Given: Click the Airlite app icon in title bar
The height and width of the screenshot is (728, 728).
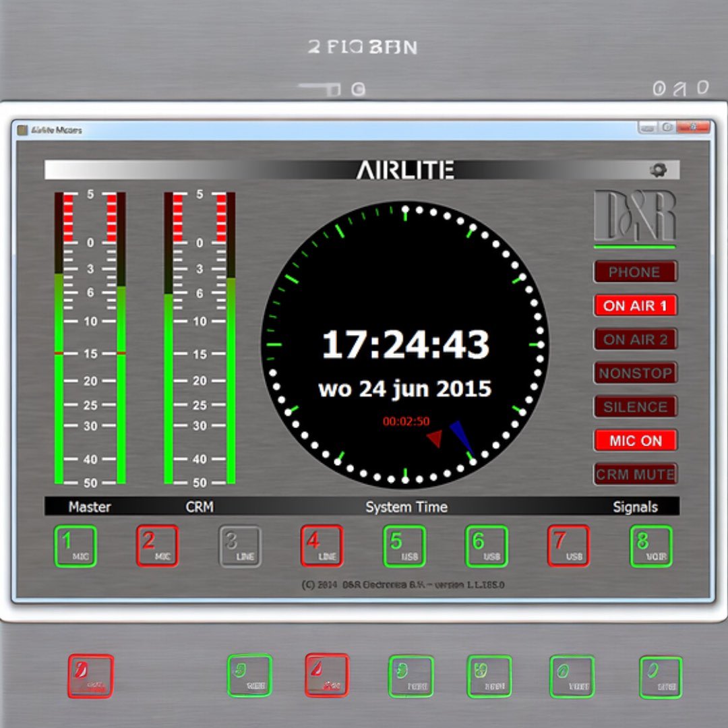Looking at the screenshot, I should 22,130.
